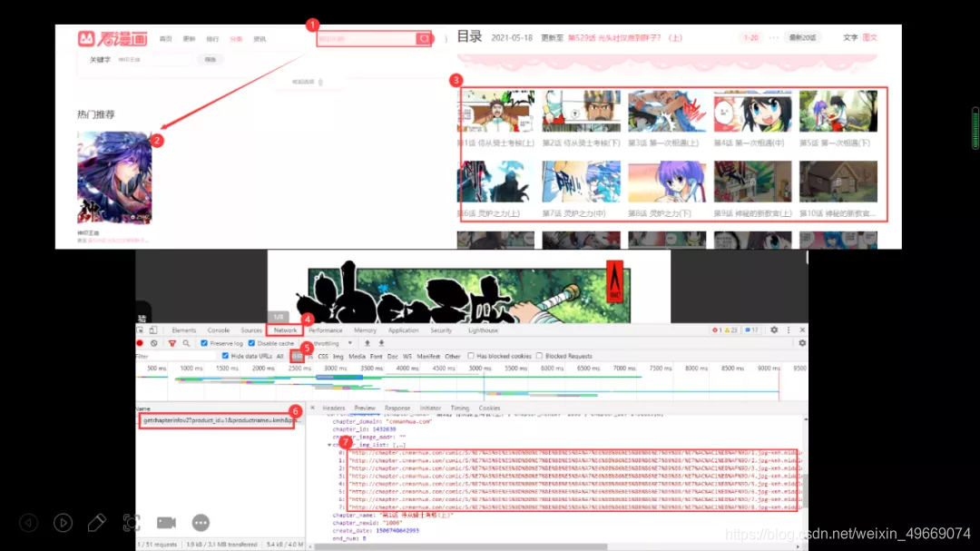
Task: Open the Console tab in DevTools
Action: [219, 330]
